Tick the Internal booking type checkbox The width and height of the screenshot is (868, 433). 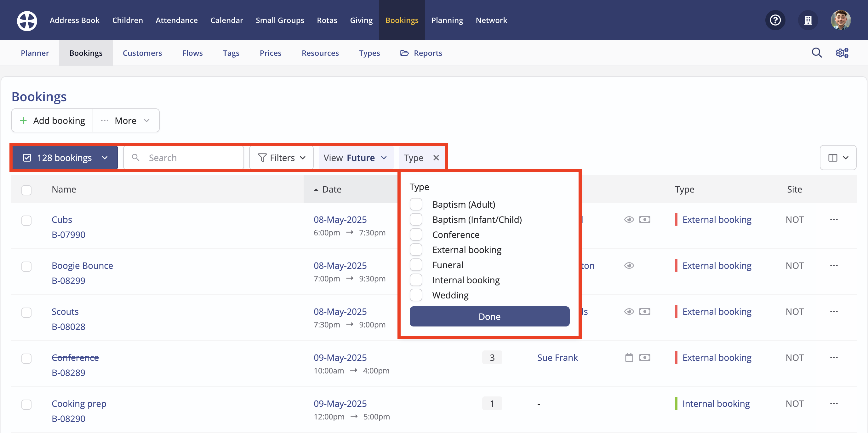[x=416, y=280]
